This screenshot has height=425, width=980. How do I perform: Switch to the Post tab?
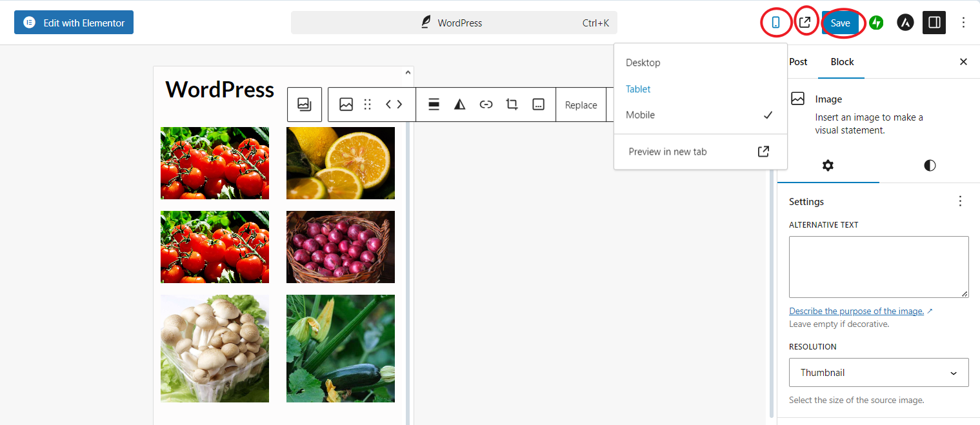point(798,62)
